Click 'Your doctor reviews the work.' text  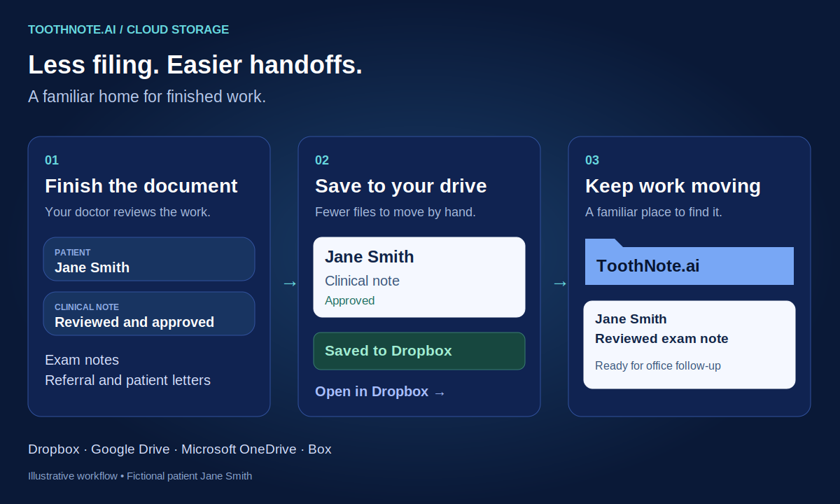point(127,212)
